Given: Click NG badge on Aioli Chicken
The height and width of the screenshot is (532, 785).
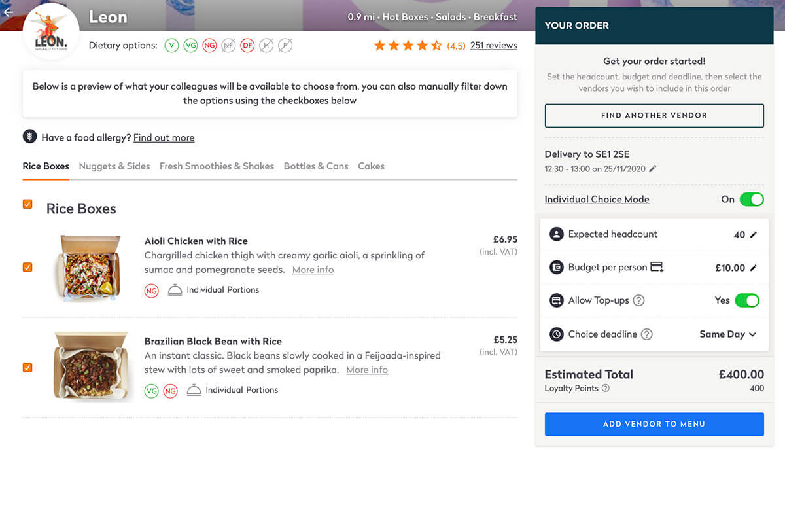Looking at the screenshot, I should click(x=151, y=291).
